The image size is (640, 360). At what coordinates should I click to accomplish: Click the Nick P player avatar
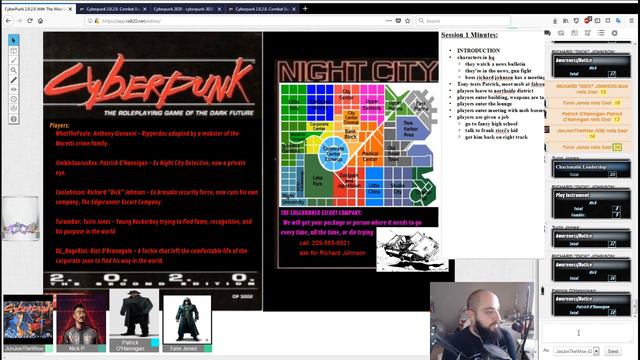(x=81, y=320)
